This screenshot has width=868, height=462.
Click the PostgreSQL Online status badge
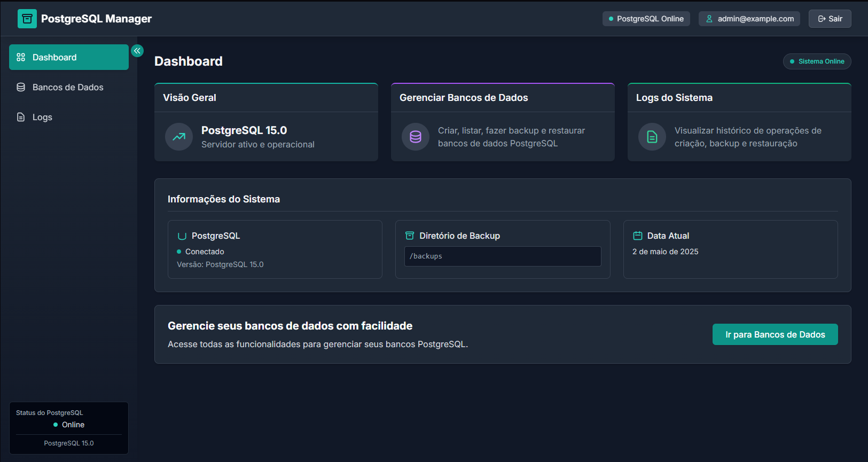coord(646,19)
